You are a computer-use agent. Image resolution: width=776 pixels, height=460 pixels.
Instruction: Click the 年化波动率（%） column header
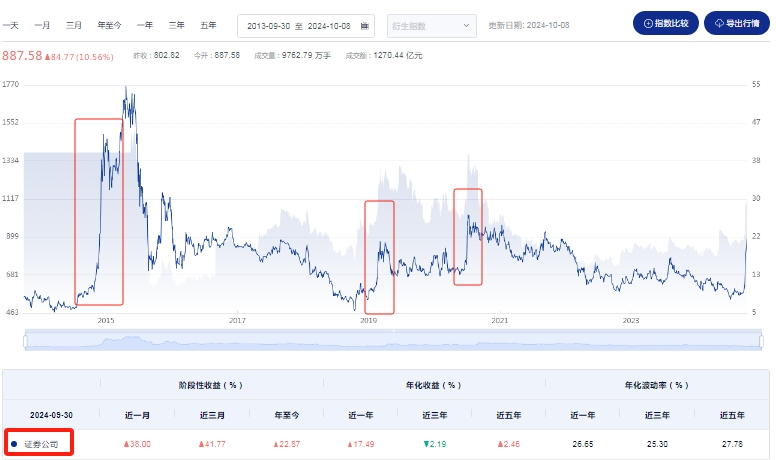click(657, 385)
